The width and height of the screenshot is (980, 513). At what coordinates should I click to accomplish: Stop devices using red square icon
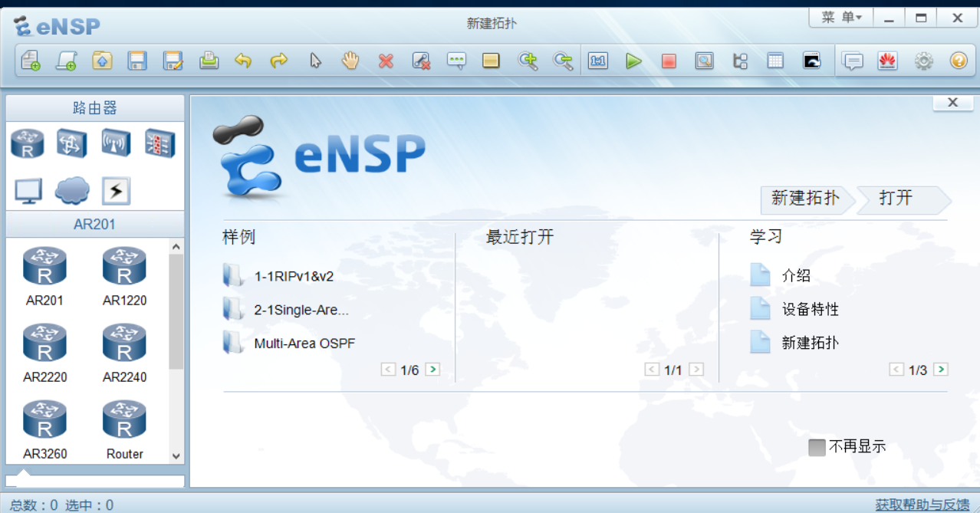tap(669, 61)
